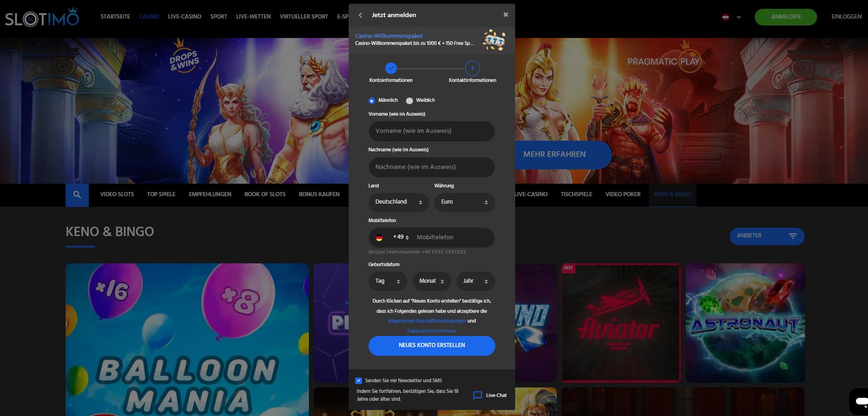Switch to the Keno & Bingo tab
This screenshot has height=416, width=868.
coord(672,194)
